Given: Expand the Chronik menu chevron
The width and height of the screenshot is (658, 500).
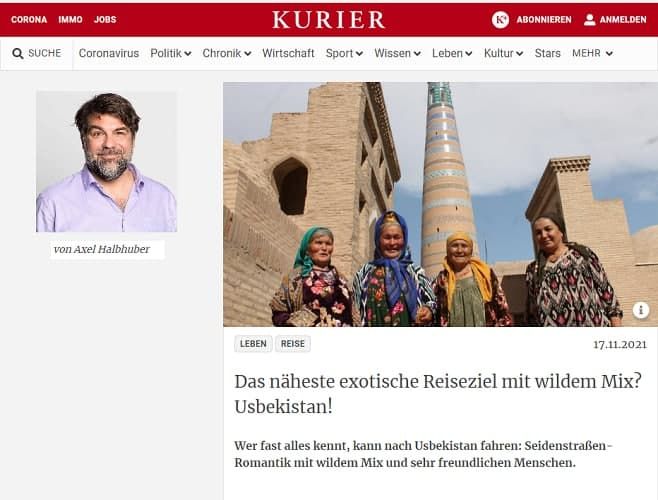Looking at the screenshot, I should (x=248, y=54).
